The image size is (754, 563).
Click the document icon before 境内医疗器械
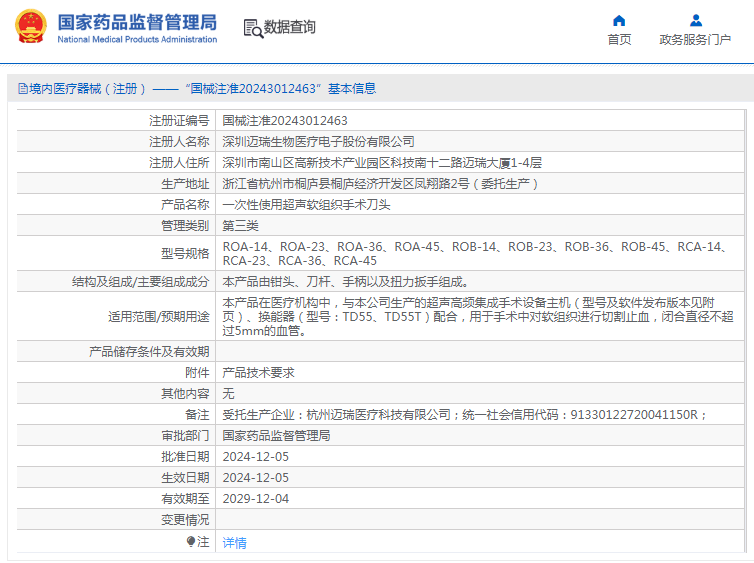pyautogui.click(x=22, y=89)
